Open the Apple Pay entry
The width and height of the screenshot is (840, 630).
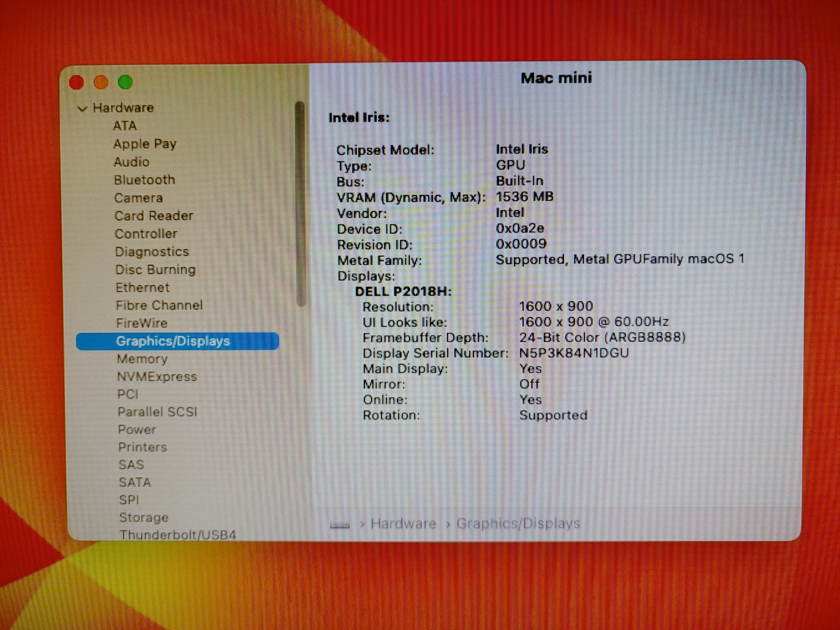click(145, 144)
